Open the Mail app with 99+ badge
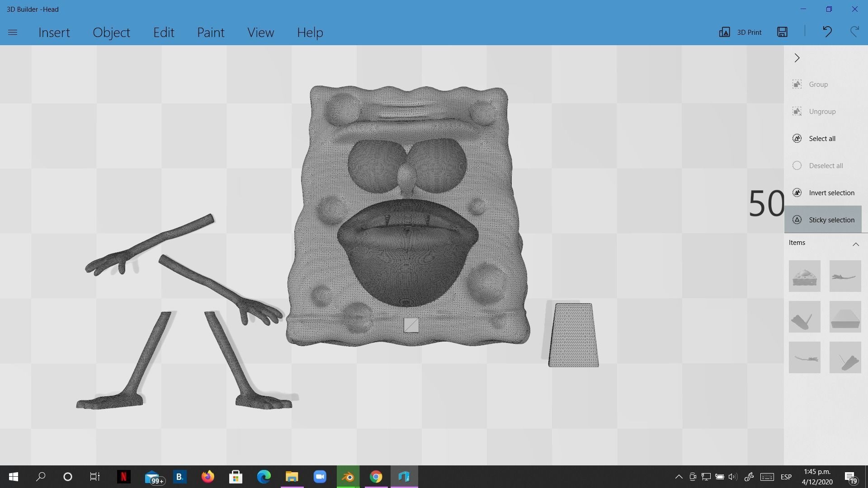The height and width of the screenshot is (488, 868). point(154,477)
